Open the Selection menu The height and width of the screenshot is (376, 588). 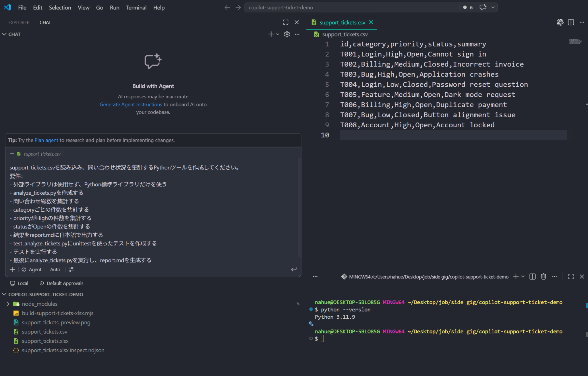[x=60, y=8]
